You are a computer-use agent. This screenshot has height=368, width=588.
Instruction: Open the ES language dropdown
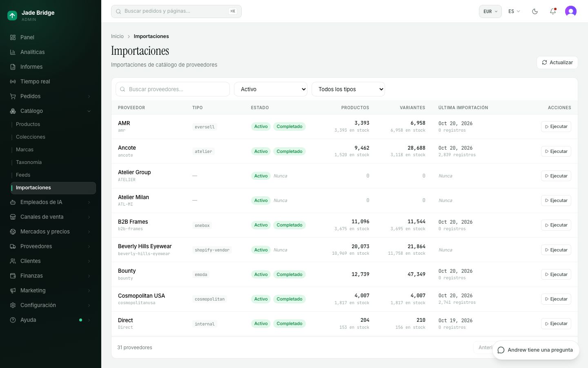tap(514, 11)
